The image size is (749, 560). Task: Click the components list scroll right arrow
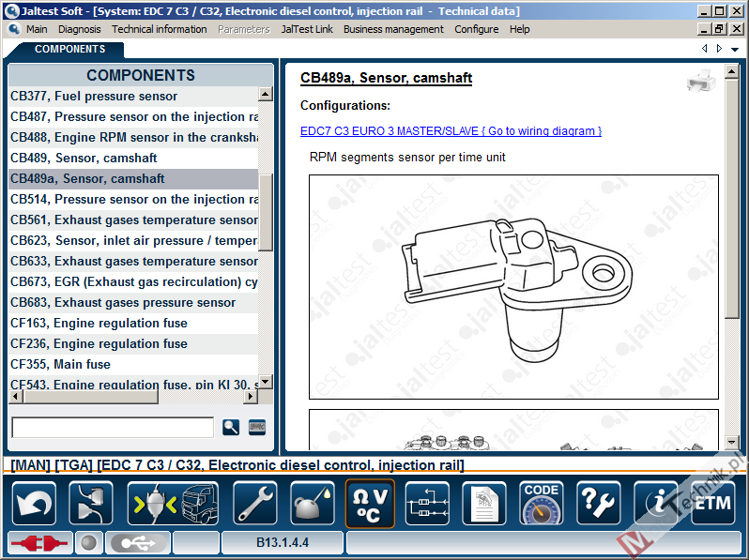tap(251, 396)
